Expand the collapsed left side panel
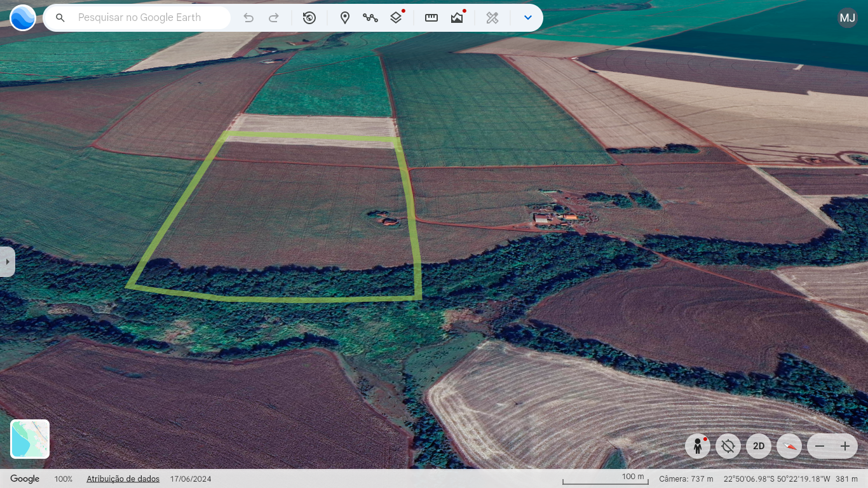 (x=6, y=262)
